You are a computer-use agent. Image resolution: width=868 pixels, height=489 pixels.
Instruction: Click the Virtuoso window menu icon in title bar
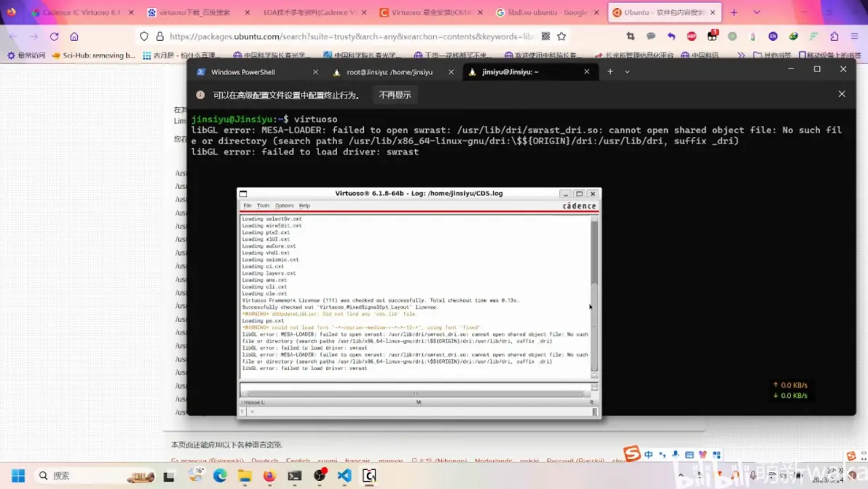243,194
